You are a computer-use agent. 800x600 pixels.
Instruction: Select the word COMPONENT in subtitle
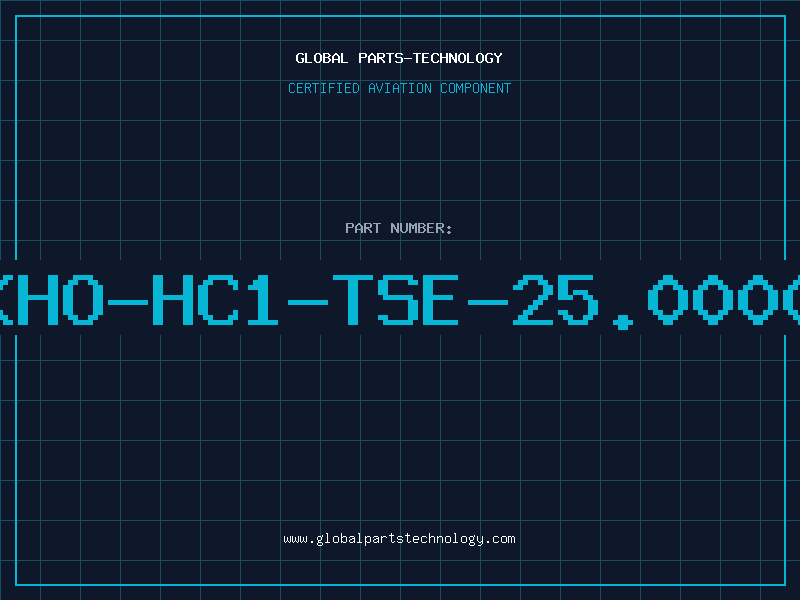476,88
